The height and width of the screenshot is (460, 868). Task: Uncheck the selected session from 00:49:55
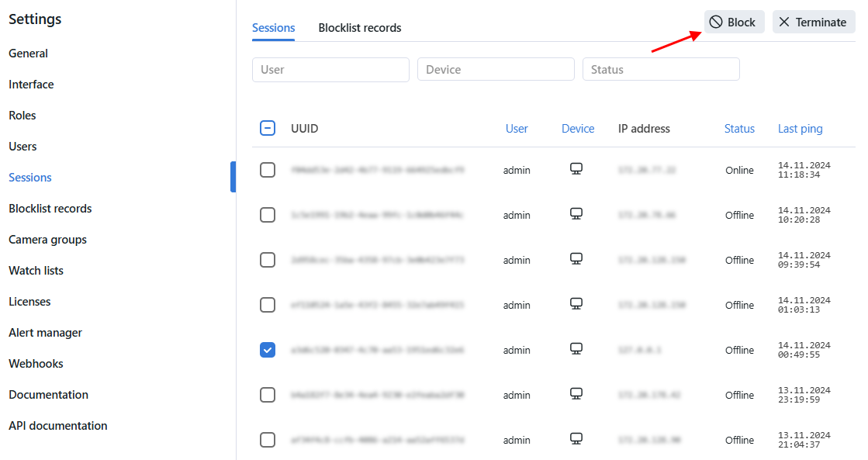coord(268,350)
